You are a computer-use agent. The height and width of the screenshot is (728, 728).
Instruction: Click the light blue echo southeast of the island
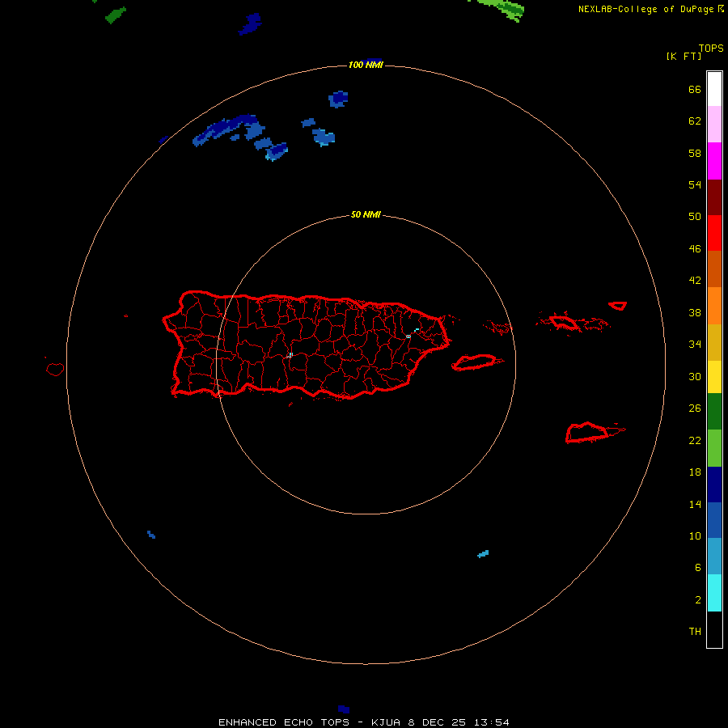coord(484,554)
